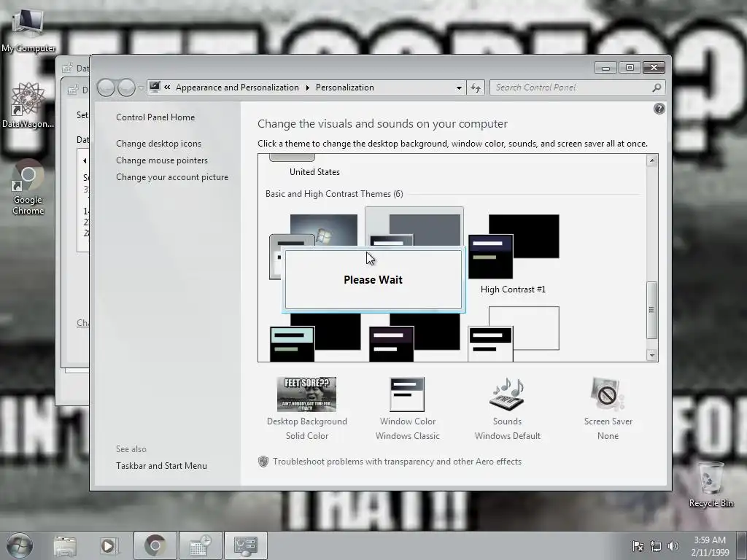Expand the address bar history dropdown
Image resolution: width=747 pixels, height=560 pixels.
[x=459, y=87]
